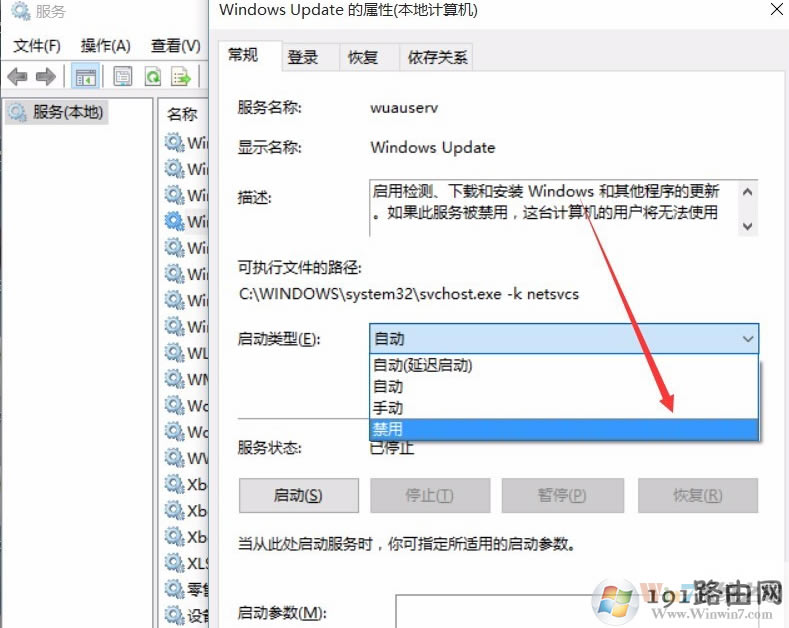Image resolution: width=789 pixels, height=628 pixels.
Task: Switch to the 依存关系 tab
Action: pos(437,57)
